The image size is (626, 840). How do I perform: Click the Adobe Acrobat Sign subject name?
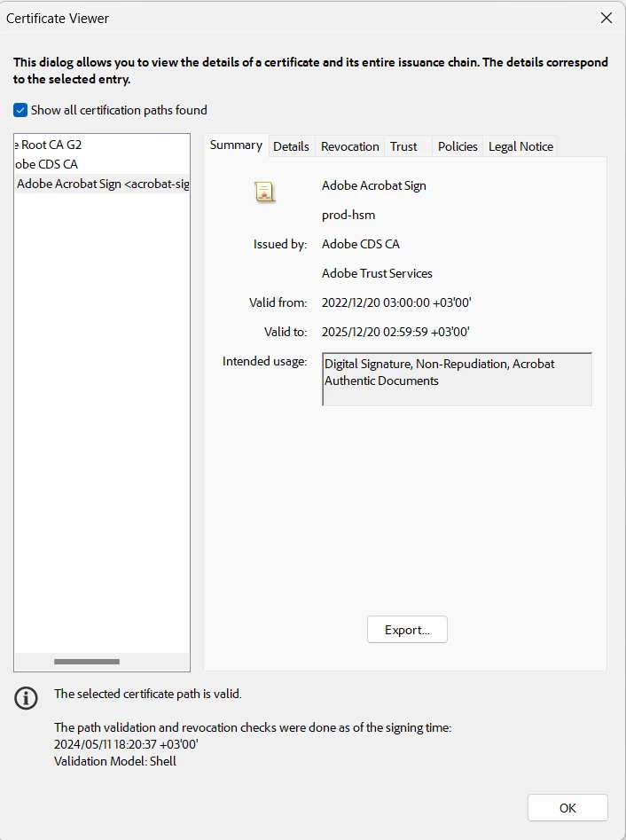pyautogui.click(x=374, y=186)
